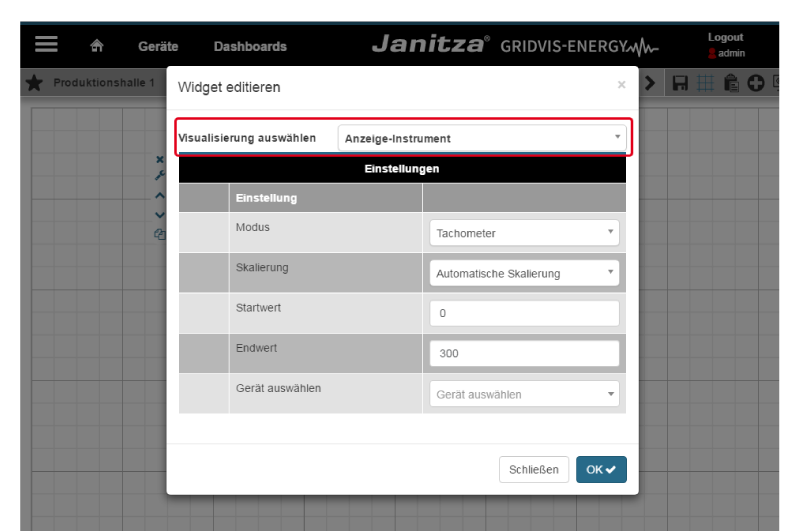Open the Visualisierung auswählen dropdown
The image size is (800, 531).
[x=482, y=138]
